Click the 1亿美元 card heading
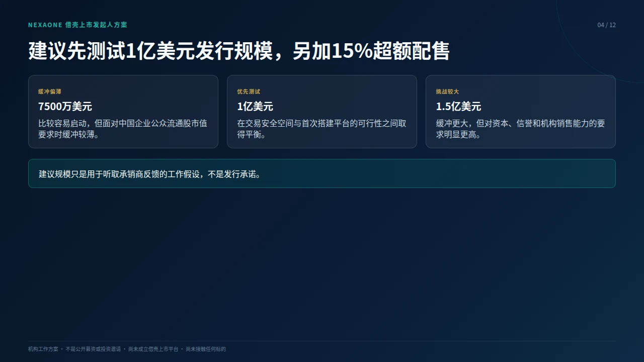644x362 pixels. (255, 107)
